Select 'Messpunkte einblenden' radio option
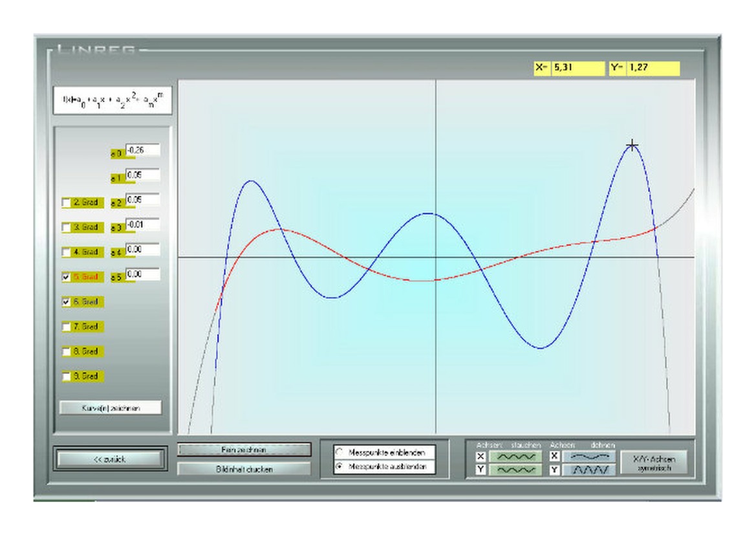Image resolution: width=756 pixels, height=535 pixels. 340,452
